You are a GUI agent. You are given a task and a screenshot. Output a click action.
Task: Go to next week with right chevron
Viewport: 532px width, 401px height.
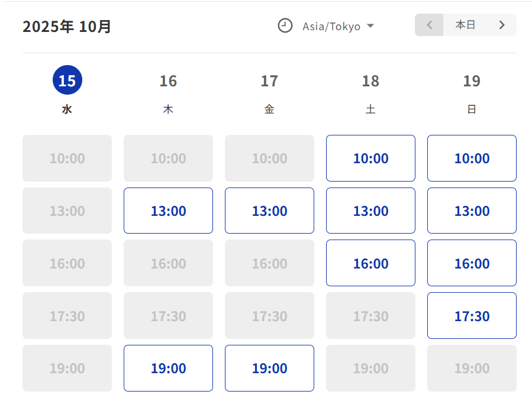click(502, 25)
